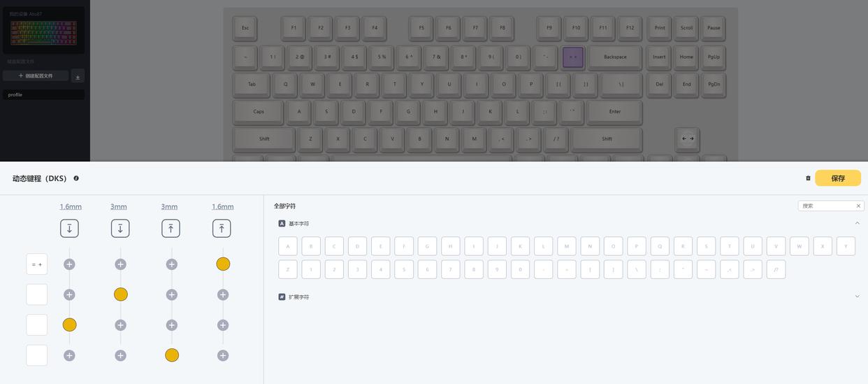The image size is (868, 384).
Task: Toggle yellow node in third row, first column
Action: [69, 325]
